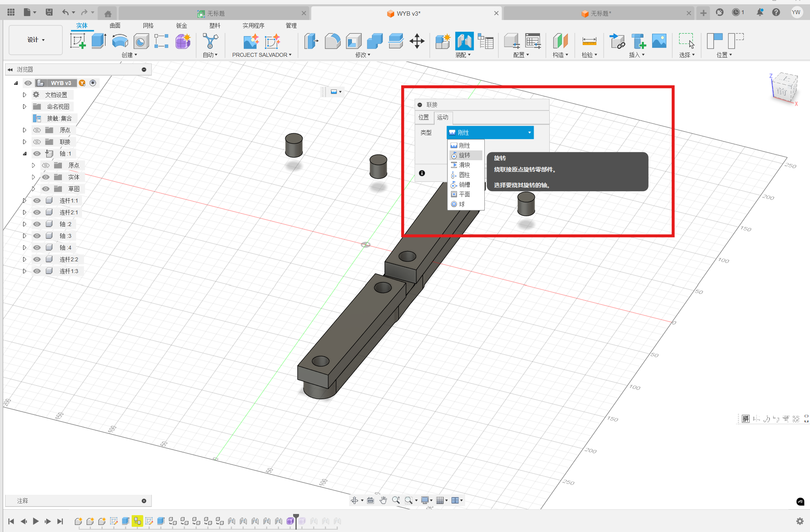Select the Press Pull tool icon
Viewport: 810px width, 532px height.
coord(312,41)
